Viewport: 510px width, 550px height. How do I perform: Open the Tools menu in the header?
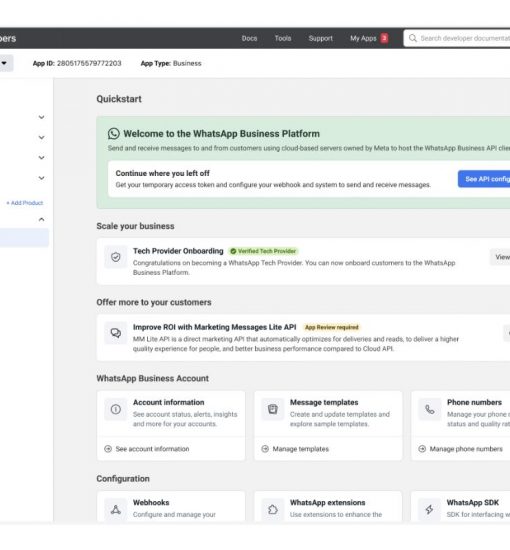pyautogui.click(x=283, y=38)
